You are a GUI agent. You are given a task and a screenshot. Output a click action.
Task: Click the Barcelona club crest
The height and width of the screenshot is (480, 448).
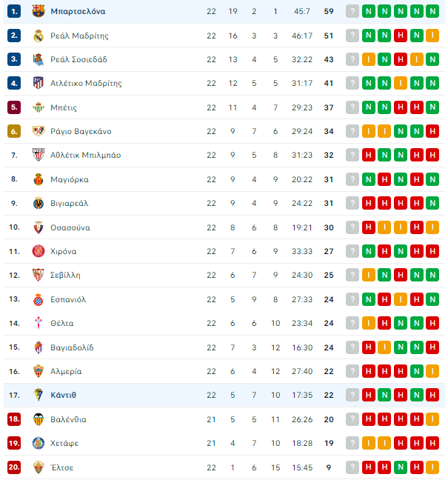39,11
